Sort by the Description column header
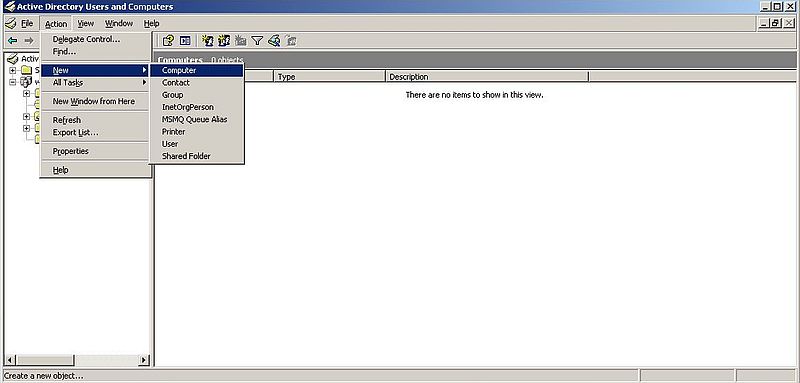The height and width of the screenshot is (383, 800). click(487, 76)
